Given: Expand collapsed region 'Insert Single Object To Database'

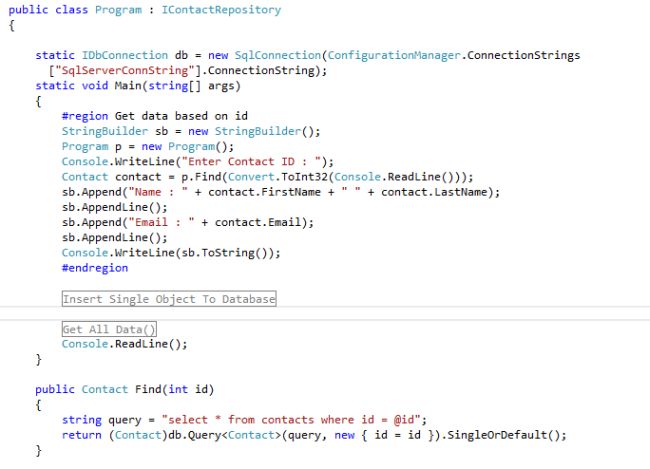Looking at the screenshot, I should pyautogui.click(x=169, y=299).
